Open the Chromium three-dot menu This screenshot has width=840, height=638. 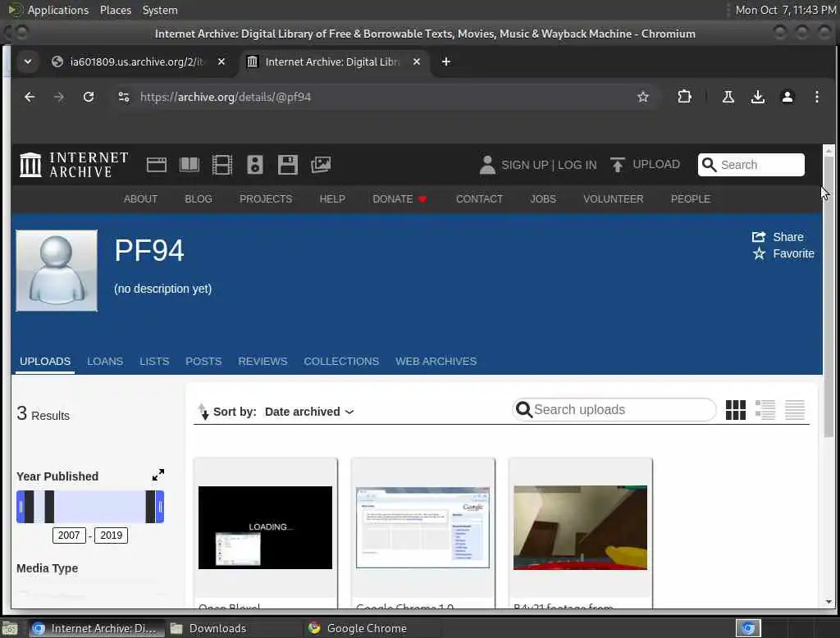pyautogui.click(x=816, y=97)
